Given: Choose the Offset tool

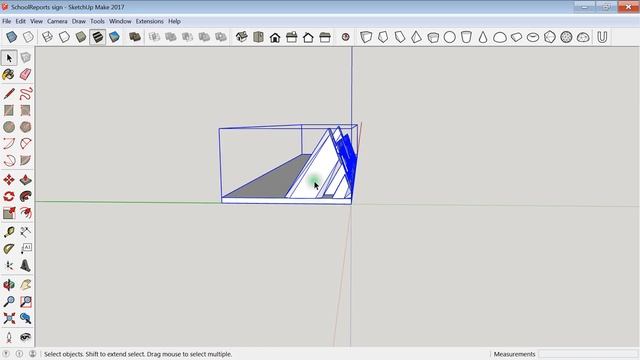Looking at the screenshot, I should (x=25, y=213).
